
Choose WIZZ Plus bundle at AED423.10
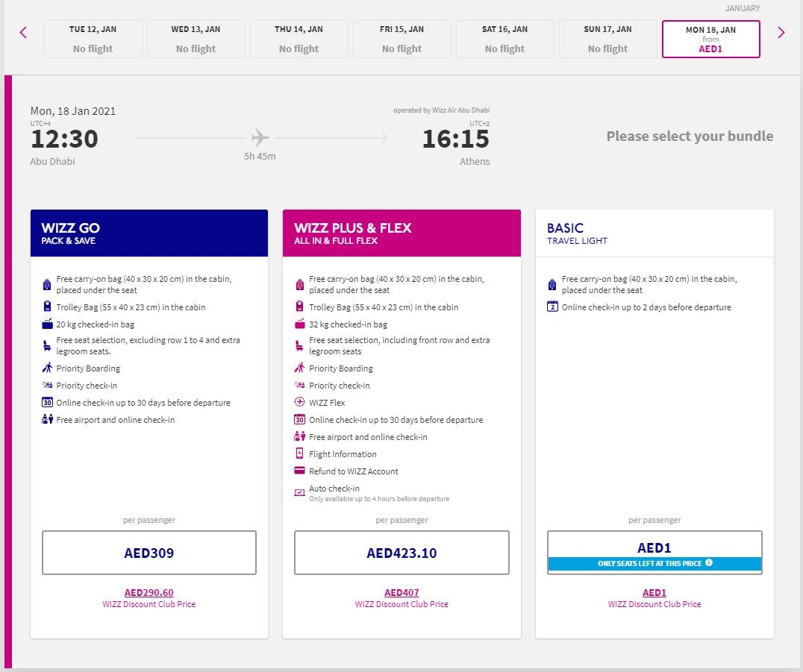[x=401, y=553]
